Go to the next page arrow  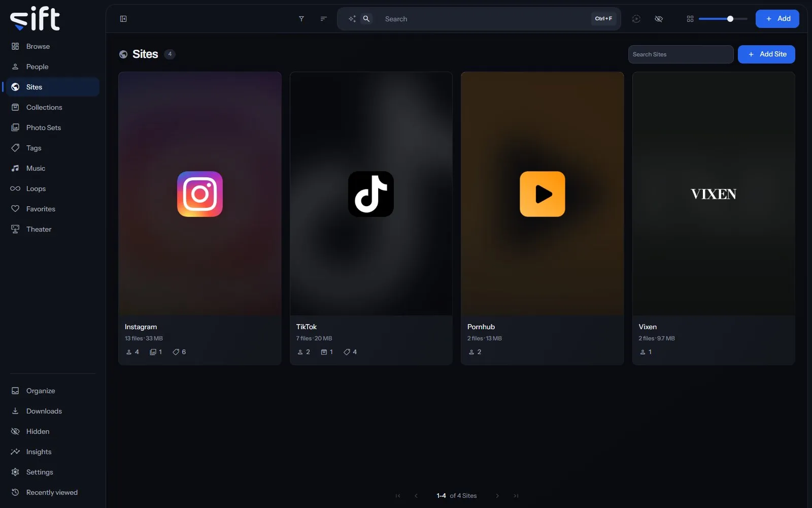click(497, 496)
